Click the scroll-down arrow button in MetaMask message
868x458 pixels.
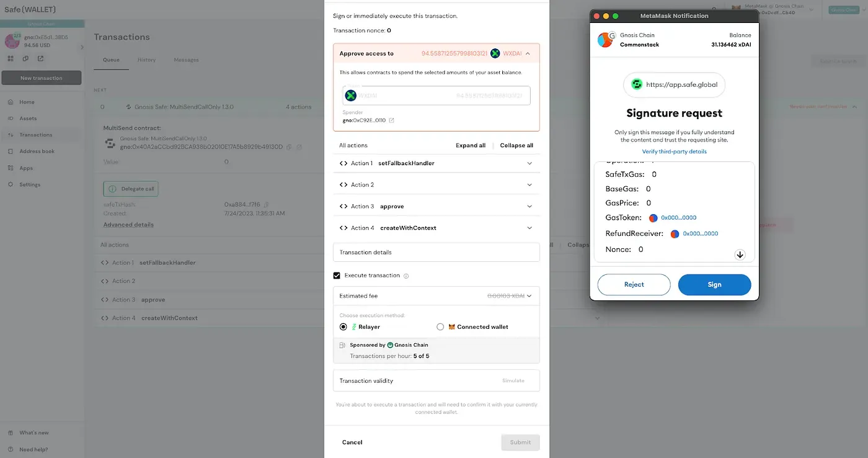[x=740, y=254]
